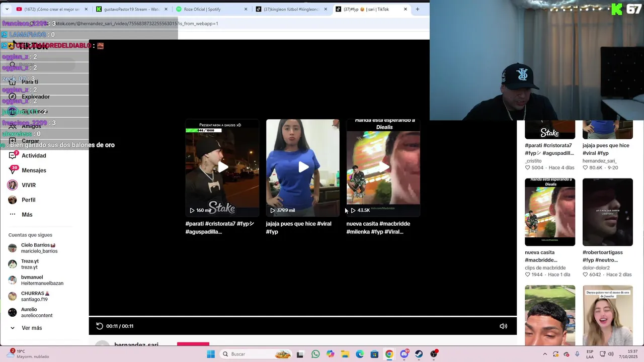The height and width of the screenshot is (362, 644).
Task: Play the nueva casita #macbridde video
Action: click(383, 167)
